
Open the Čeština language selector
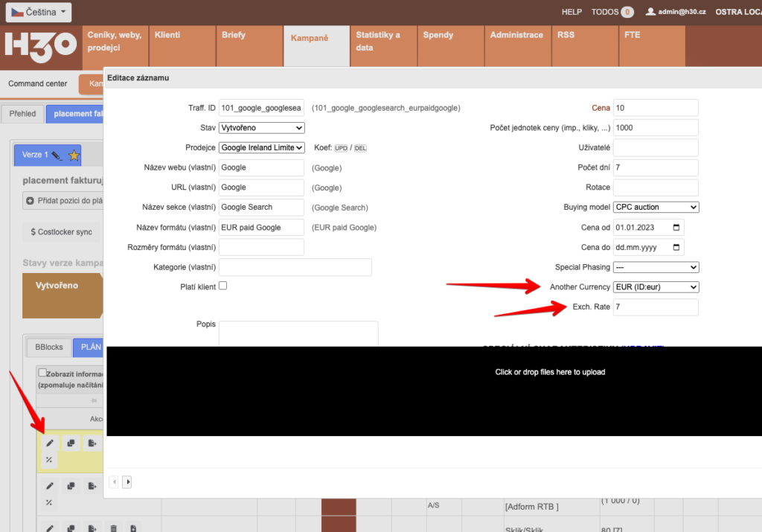pos(39,12)
